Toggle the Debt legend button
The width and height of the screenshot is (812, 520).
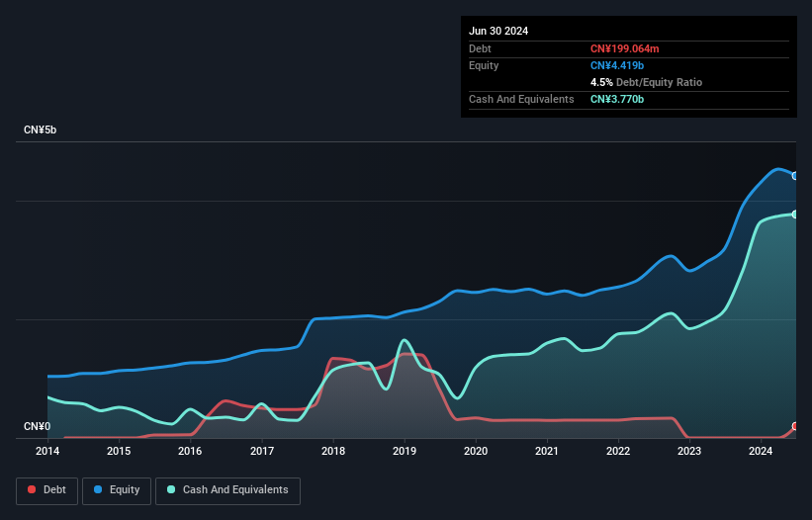(x=47, y=490)
